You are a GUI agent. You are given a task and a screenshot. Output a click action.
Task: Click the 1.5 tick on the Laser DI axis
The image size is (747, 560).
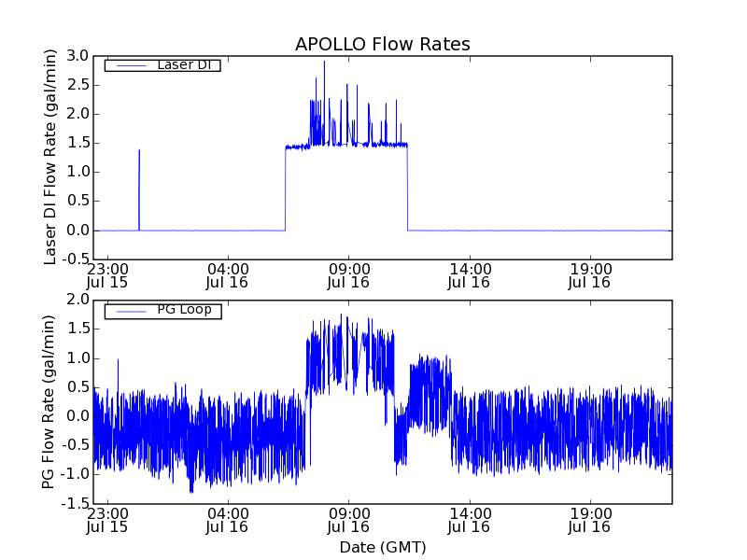pos(78,144)
